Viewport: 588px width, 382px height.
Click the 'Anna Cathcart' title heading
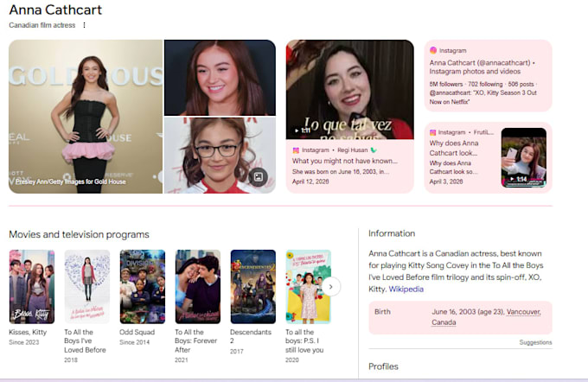(x=55, y=10)
